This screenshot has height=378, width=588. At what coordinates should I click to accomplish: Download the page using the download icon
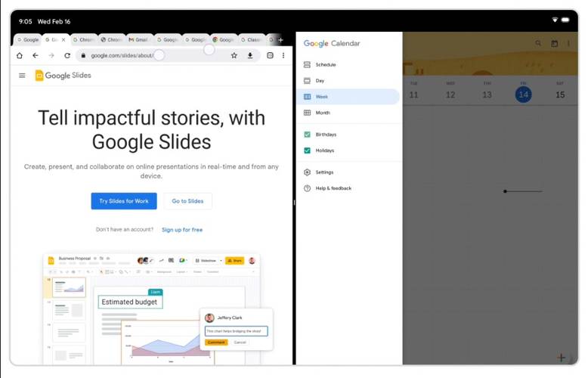coord(250,55)
